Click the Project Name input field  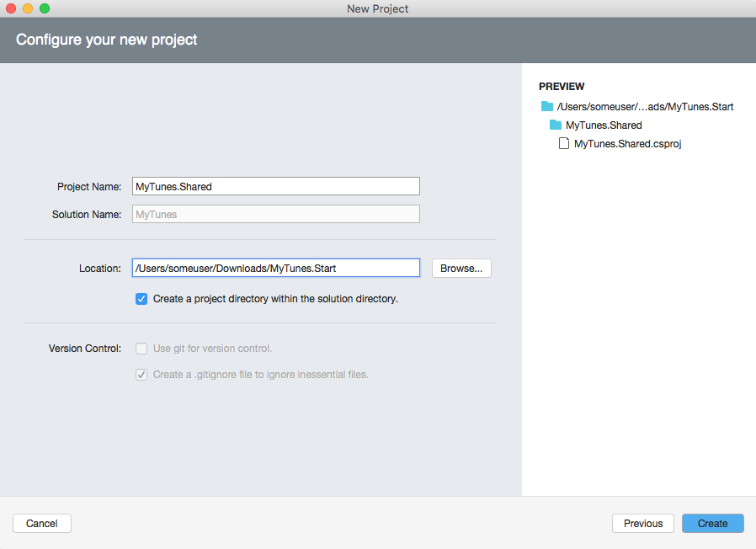click(x=276, y=186)
